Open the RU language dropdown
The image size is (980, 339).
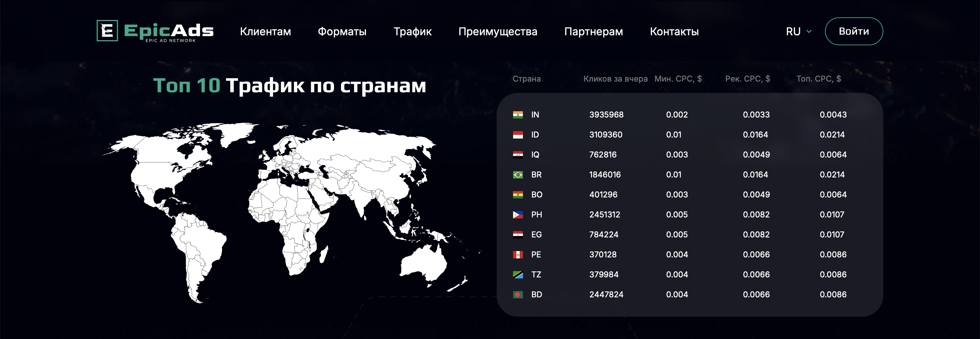(793, 32)
